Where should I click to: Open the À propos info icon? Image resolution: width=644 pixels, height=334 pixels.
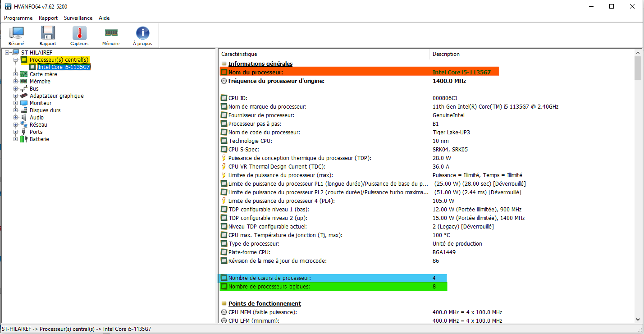(x=142, y=35)
